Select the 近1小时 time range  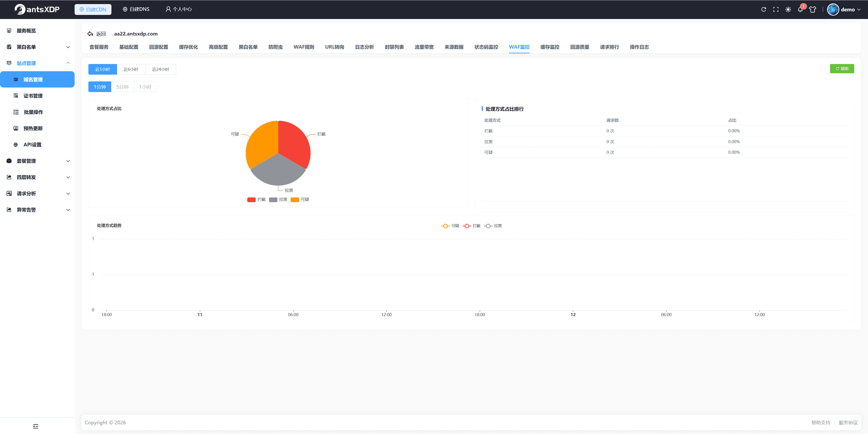[102, 69]
